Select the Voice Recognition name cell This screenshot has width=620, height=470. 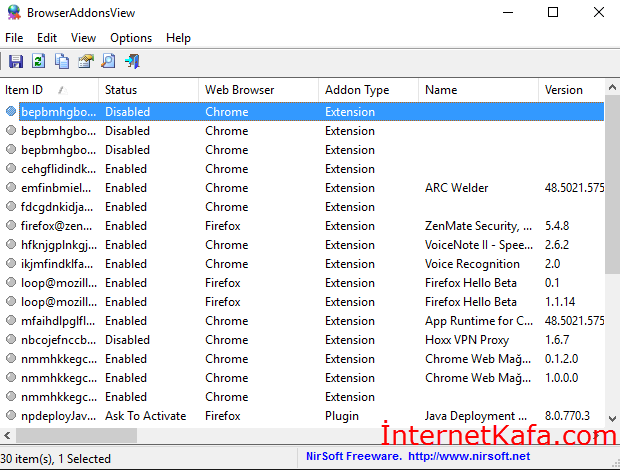pos(472,264)
